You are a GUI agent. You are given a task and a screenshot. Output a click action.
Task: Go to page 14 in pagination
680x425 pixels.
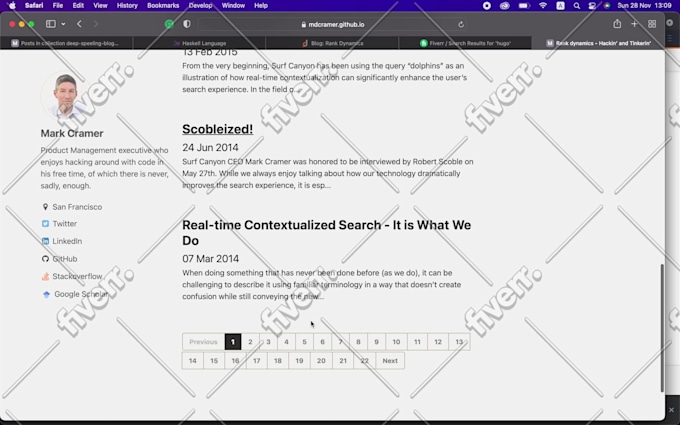tap(193, 360)
